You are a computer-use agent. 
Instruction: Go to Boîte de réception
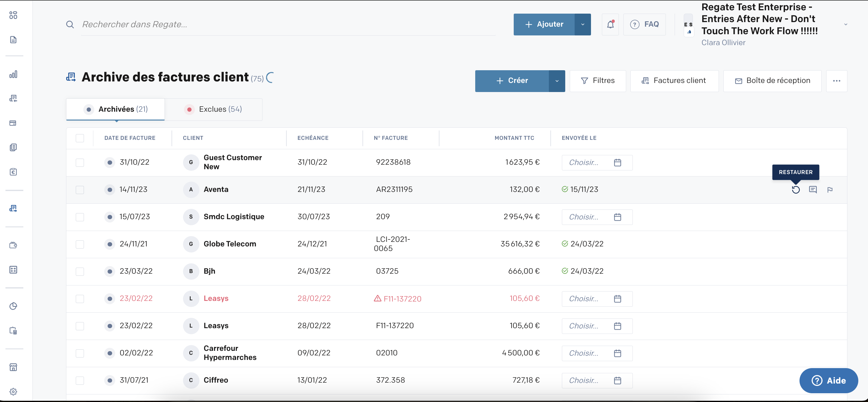coord(772,81)
